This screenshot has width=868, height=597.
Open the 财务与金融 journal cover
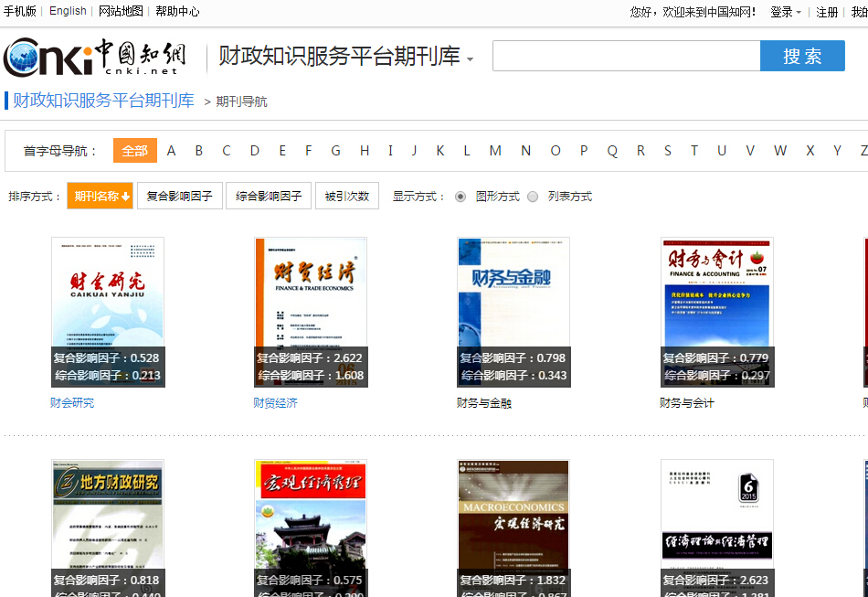tap(513, 312)
